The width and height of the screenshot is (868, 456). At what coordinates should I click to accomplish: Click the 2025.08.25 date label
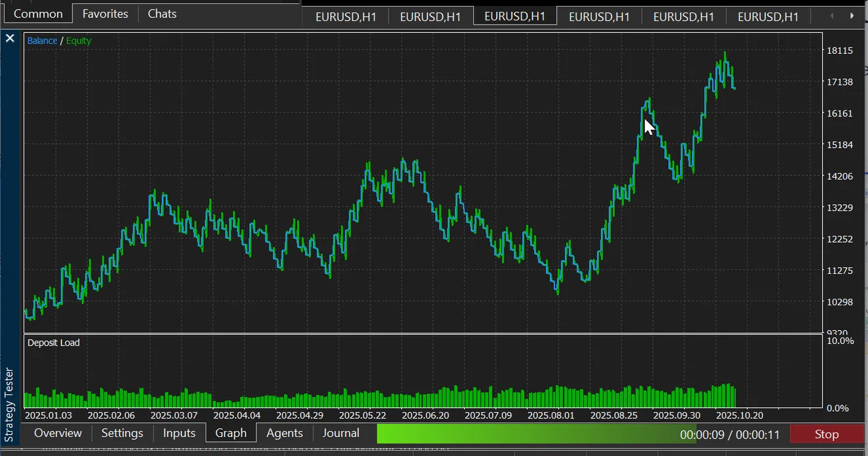tap(614, 415)
